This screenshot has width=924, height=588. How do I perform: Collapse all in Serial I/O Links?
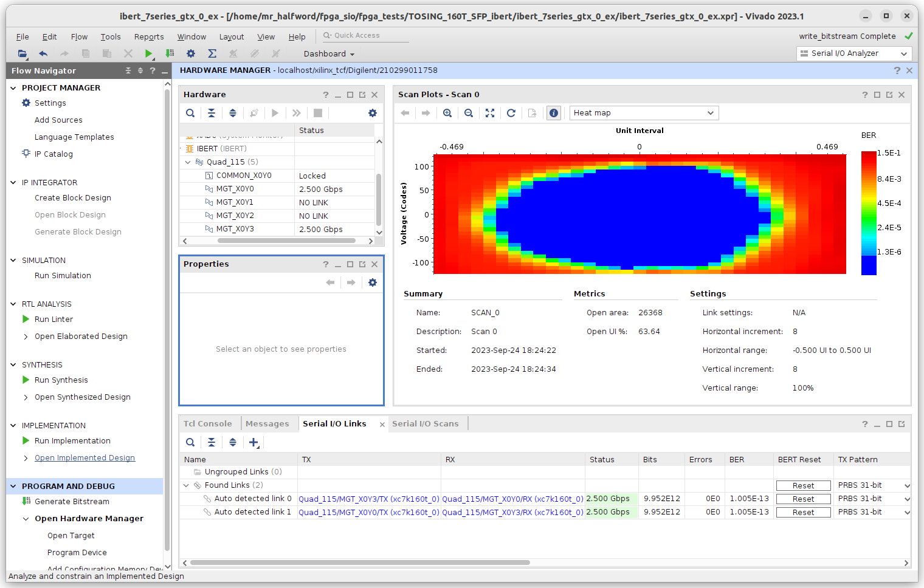coord(212,442)
